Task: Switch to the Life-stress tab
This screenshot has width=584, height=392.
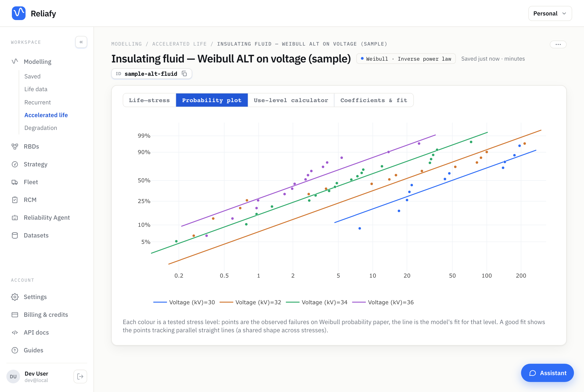Action: (x=149, y=100)
